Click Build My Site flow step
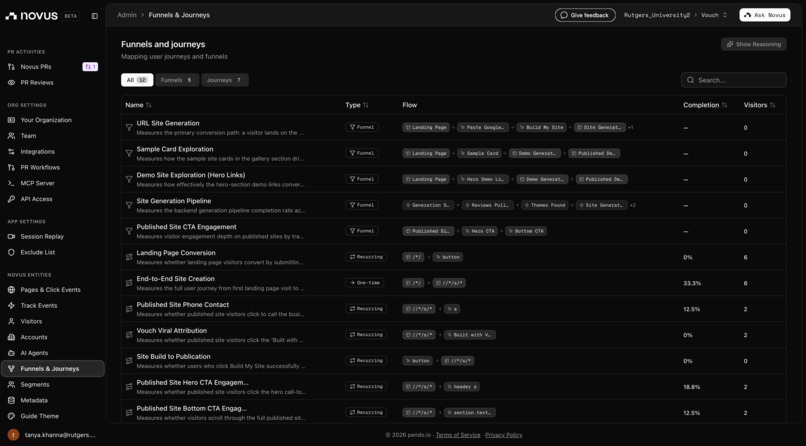 [542, 127]
